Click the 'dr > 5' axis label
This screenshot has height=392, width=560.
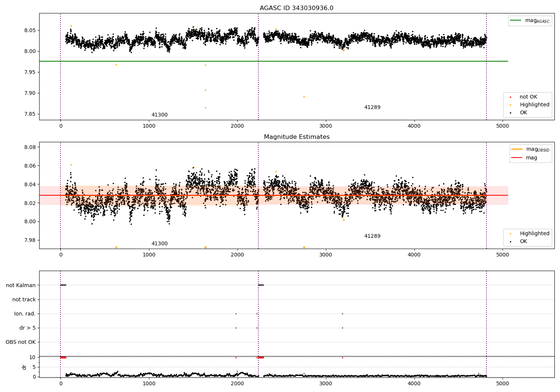pyautogui.click(x=28, y=328)
